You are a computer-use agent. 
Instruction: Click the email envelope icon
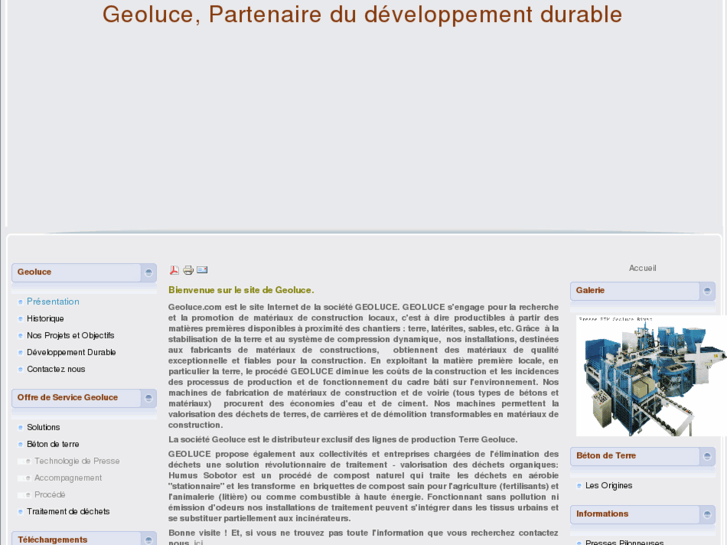[202, 269]
